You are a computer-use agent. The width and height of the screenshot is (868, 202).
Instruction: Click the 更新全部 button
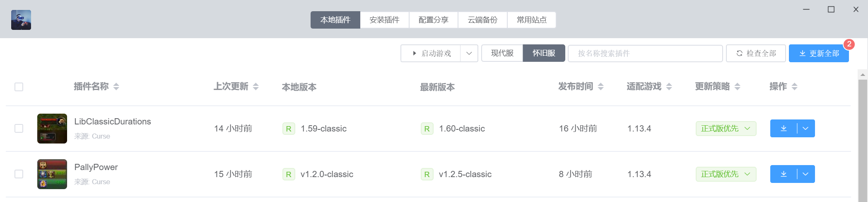click(819, 54)
